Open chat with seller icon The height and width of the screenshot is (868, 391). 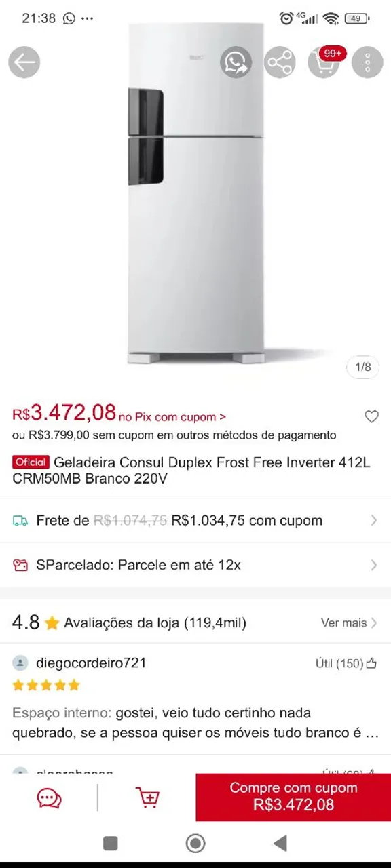coord(50,797)
